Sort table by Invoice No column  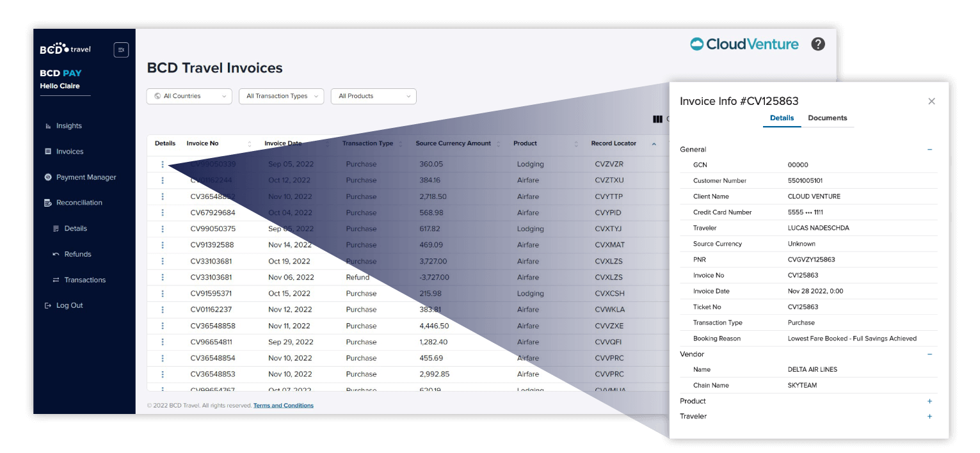coord(249,144)
